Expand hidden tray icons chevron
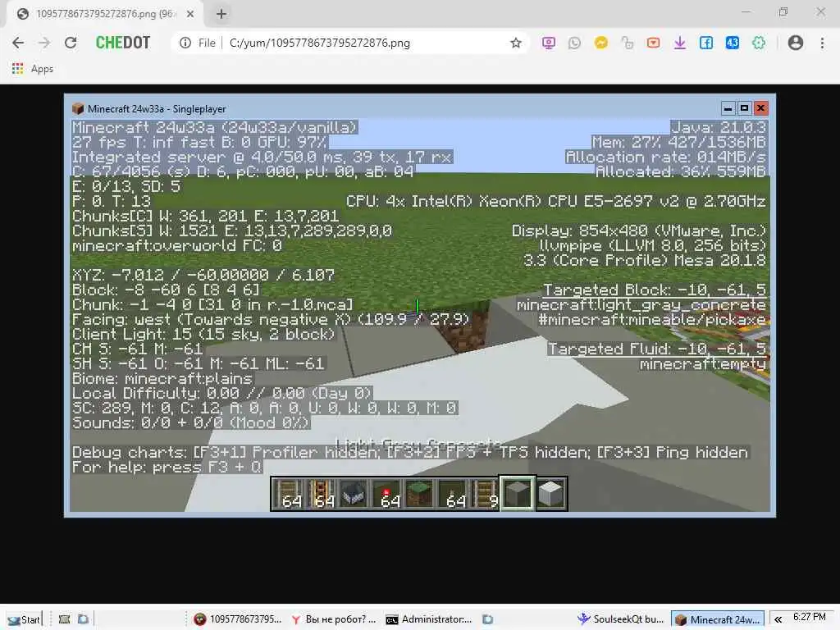The image size is (840, 630). coord(778,619)
